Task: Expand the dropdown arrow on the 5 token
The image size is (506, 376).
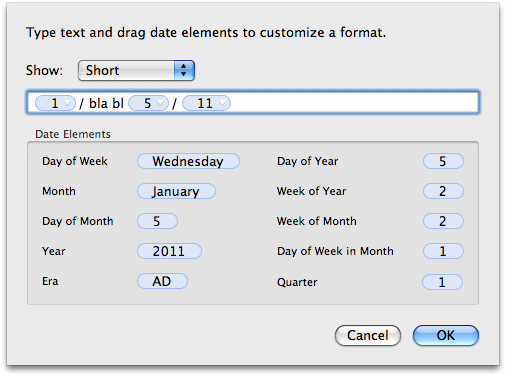Action: (161, 103)
